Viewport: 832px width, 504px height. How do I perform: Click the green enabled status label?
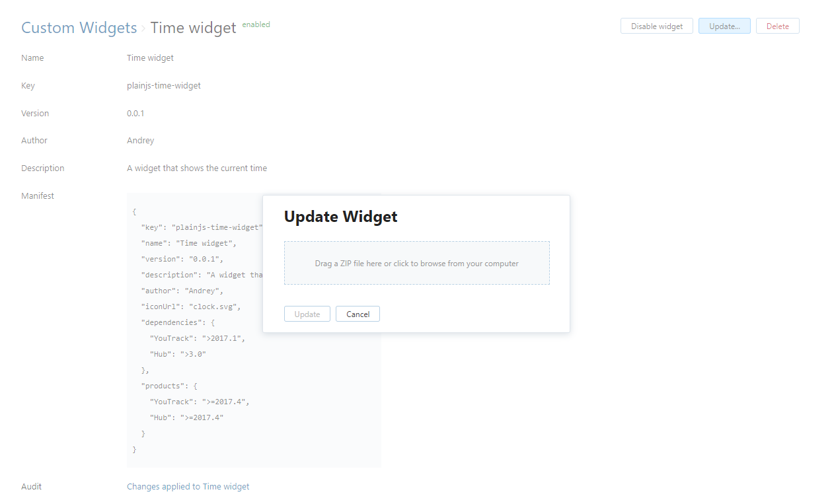[256, 24]
